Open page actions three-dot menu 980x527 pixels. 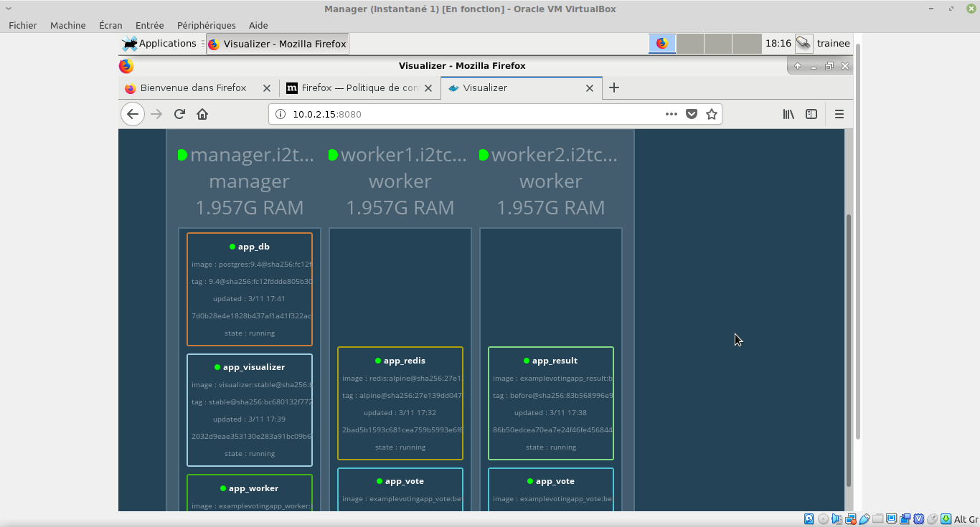671,114
